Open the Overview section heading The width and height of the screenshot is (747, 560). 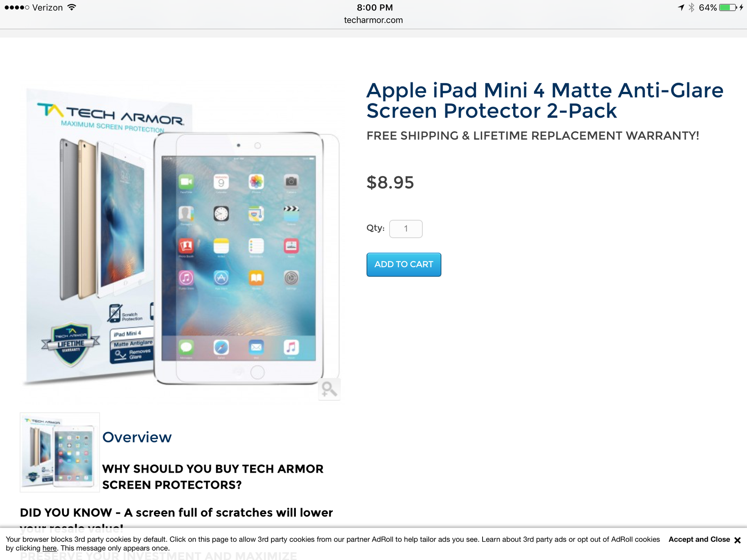[x=137, y=437]
